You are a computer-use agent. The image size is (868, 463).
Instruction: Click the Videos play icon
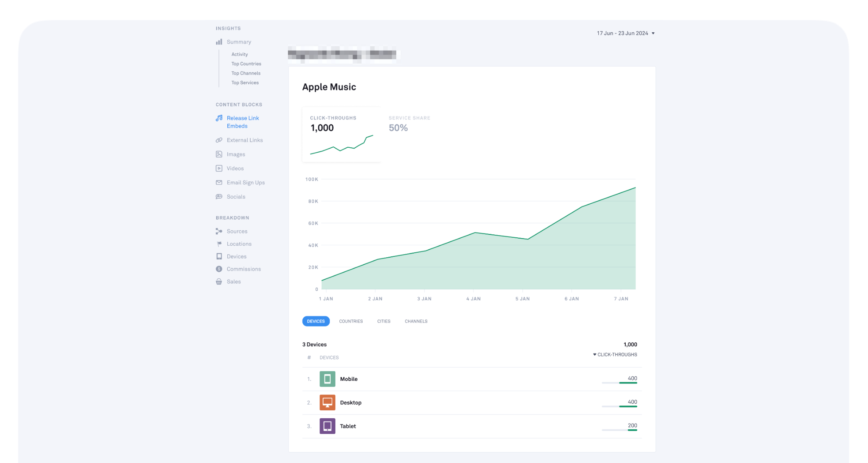pos(219,168)
